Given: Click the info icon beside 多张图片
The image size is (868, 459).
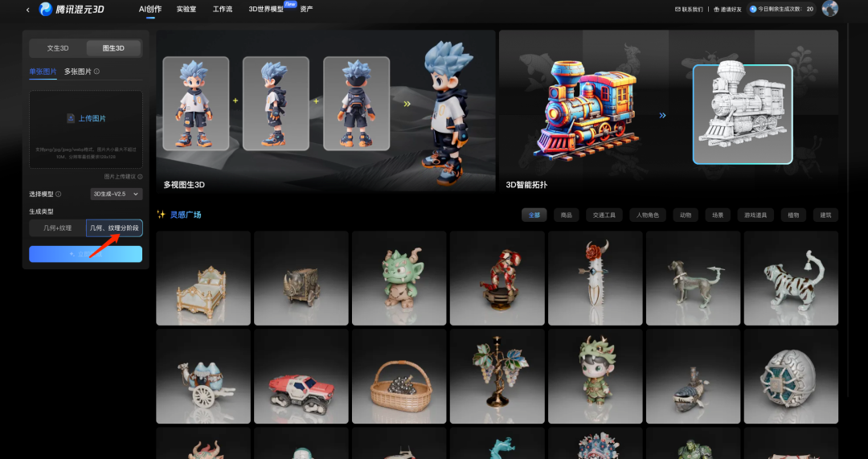Looking at the screenshot, I should coord(97,72).
